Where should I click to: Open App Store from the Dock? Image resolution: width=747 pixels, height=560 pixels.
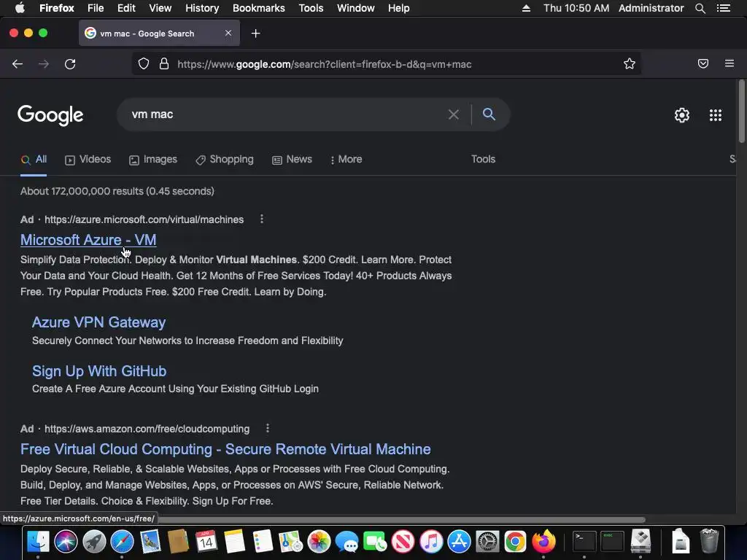[460, 542]
